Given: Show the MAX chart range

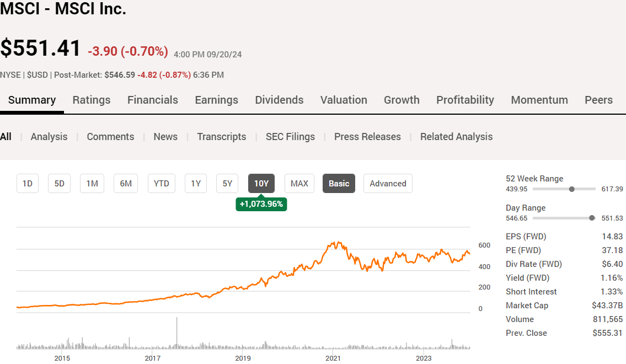Looking at the screenshot, I should [x=299, y=184].
